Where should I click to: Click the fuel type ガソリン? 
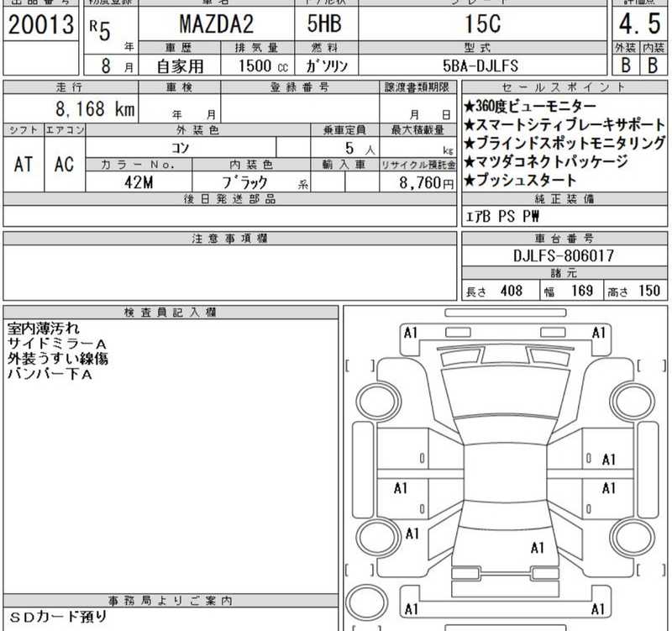pyautogui.click(x=327, y=66)
